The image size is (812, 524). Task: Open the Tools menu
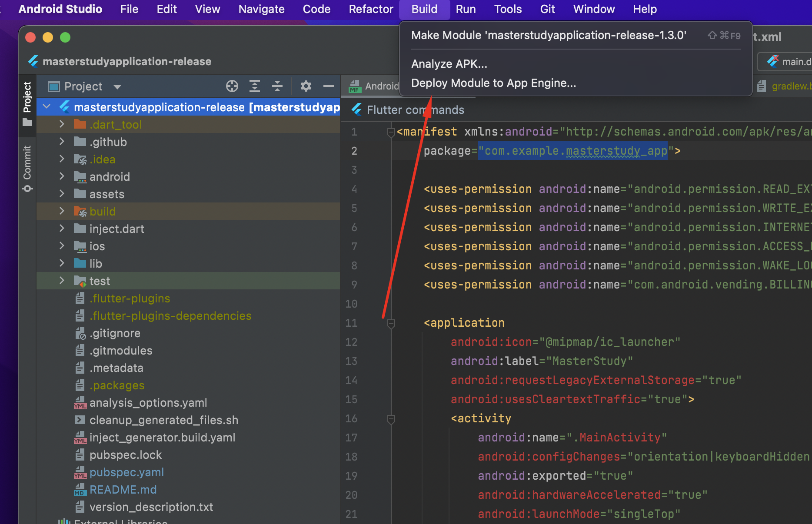508,9
